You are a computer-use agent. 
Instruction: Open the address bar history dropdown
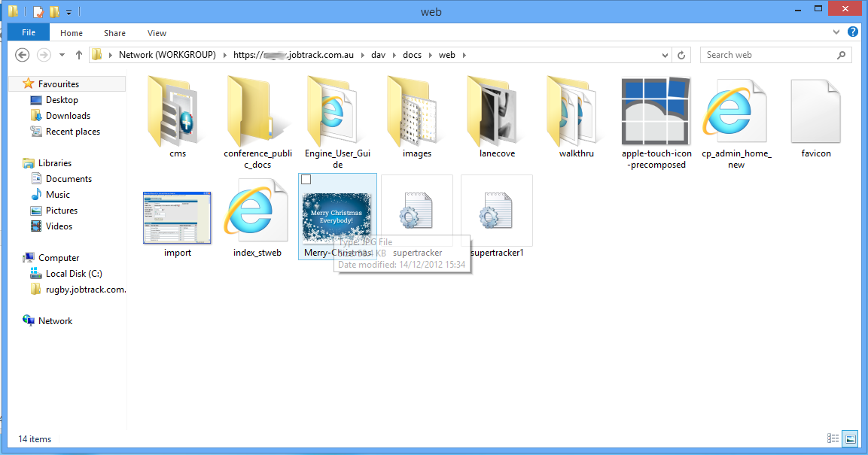[x=664, y=54]
